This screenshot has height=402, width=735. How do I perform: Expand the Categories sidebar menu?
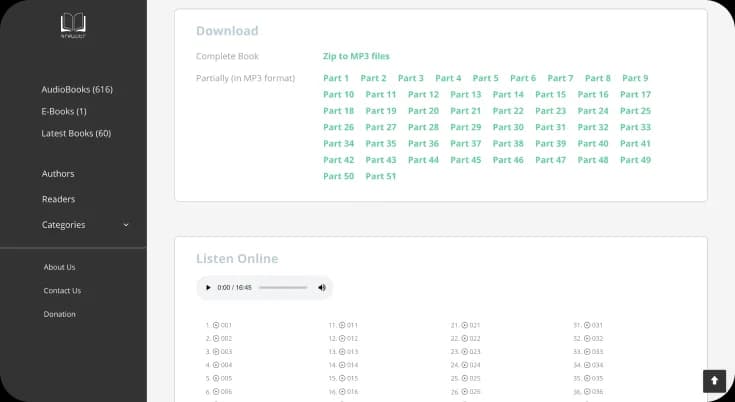tap(85, 225)
